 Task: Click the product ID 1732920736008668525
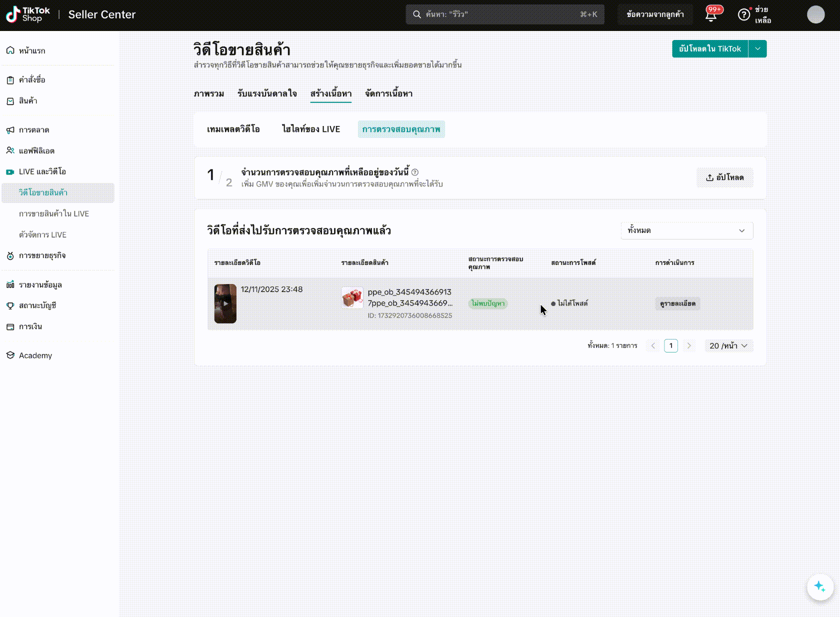pyautogui.click(x=410, y=315)
